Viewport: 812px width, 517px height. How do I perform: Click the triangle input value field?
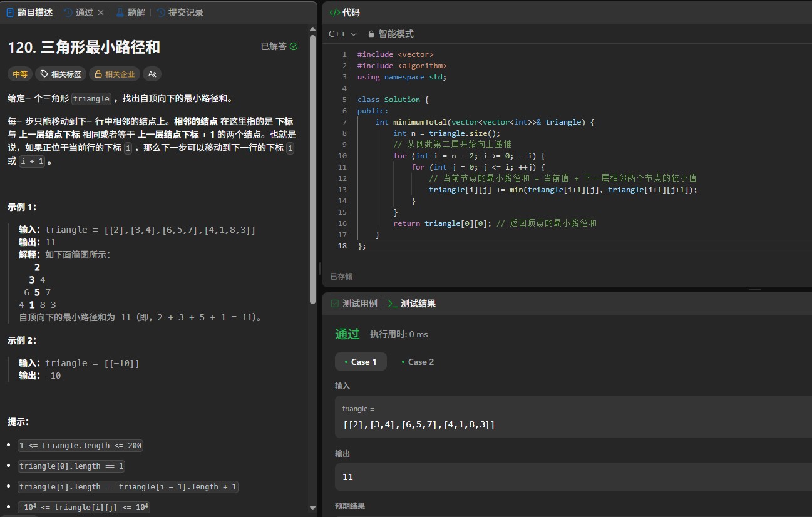(573, 417)
